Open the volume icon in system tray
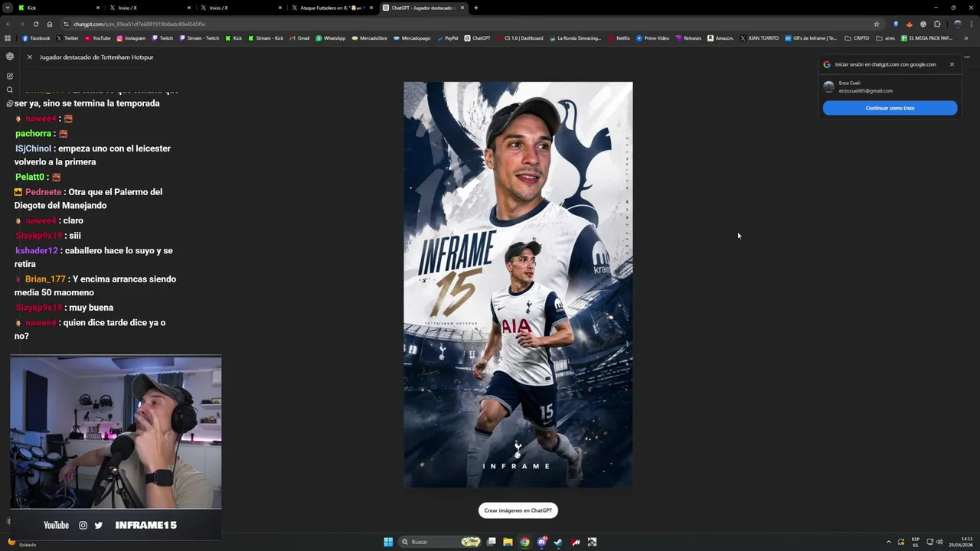 pos(939,542)
